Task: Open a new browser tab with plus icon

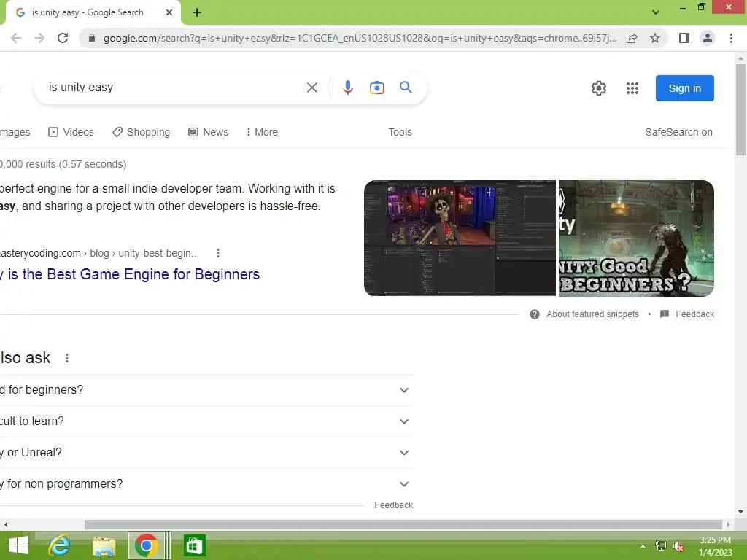Action: (x=197, y=12)
